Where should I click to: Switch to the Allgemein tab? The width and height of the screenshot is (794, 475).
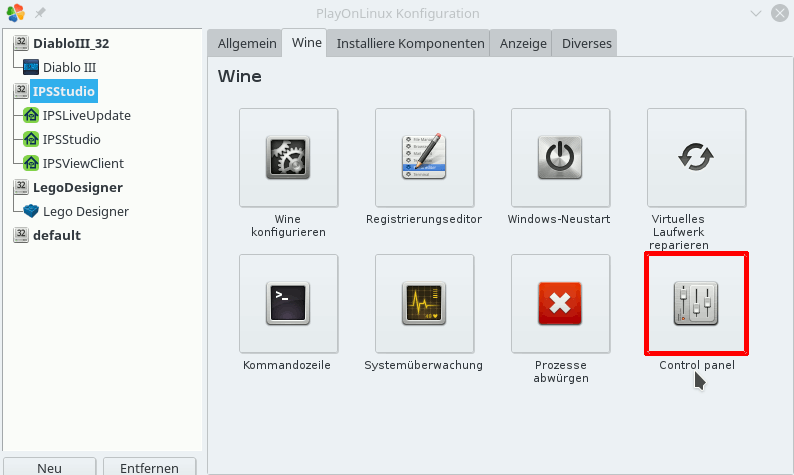(x=247, y=44)
